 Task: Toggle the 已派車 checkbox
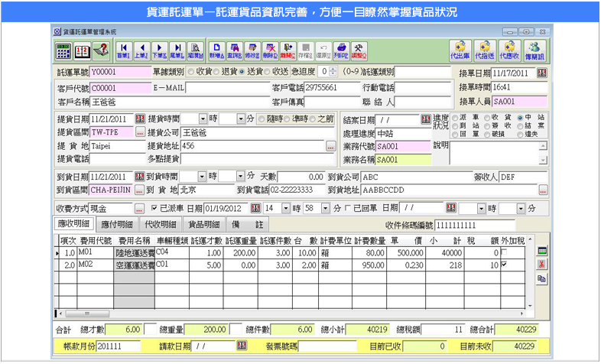coord(155,208)
